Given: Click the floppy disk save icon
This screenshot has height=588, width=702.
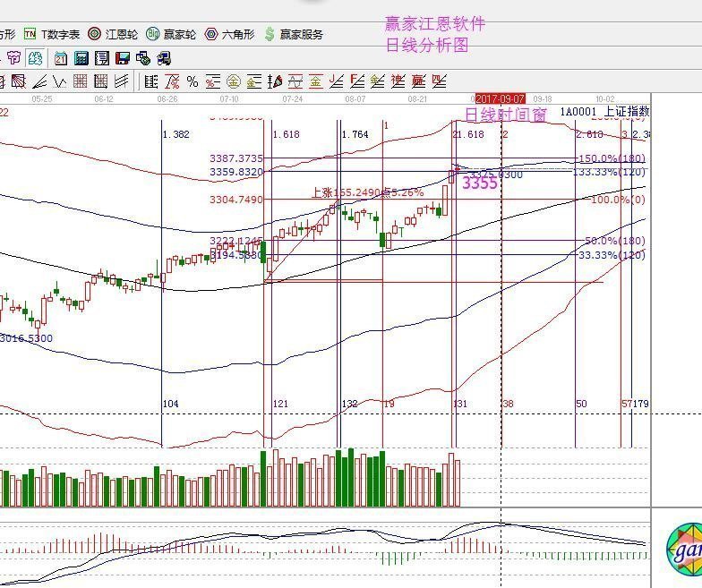Looking at the screenshot, I should (x=122, y=58).
